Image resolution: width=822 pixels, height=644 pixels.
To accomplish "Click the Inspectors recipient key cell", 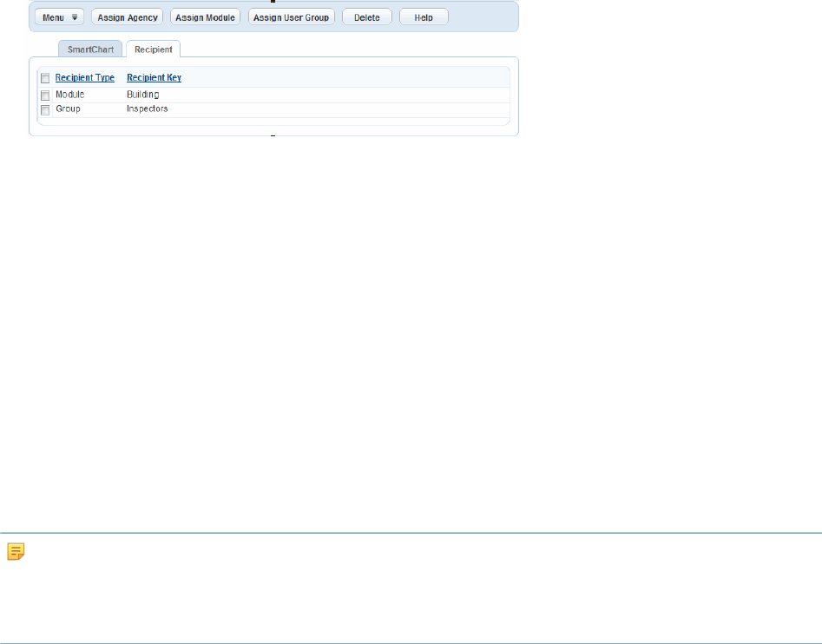I will 148,109.
